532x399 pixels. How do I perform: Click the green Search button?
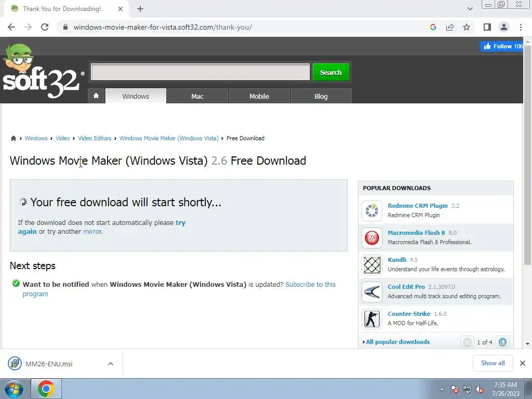(331, 72)
